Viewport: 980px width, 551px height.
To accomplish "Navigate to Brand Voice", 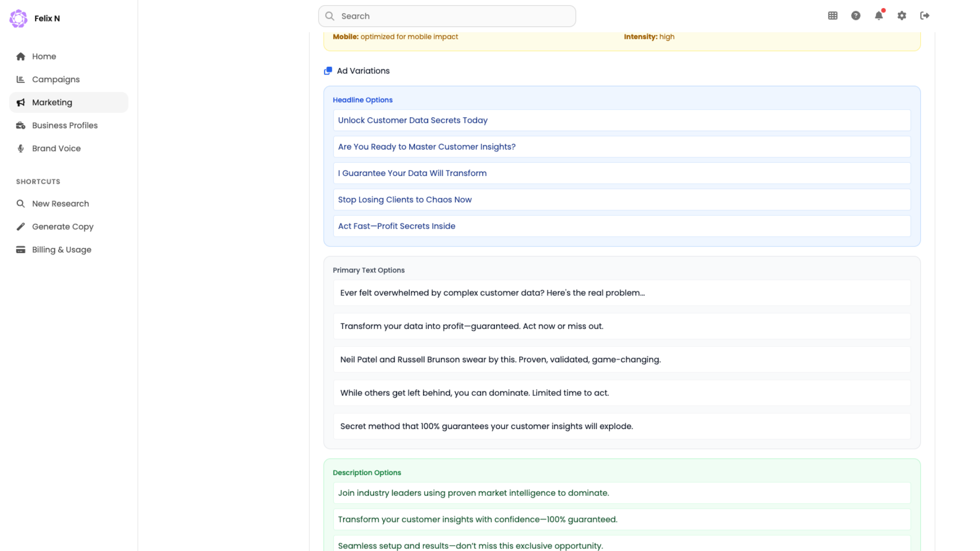I will click(56, 148).
